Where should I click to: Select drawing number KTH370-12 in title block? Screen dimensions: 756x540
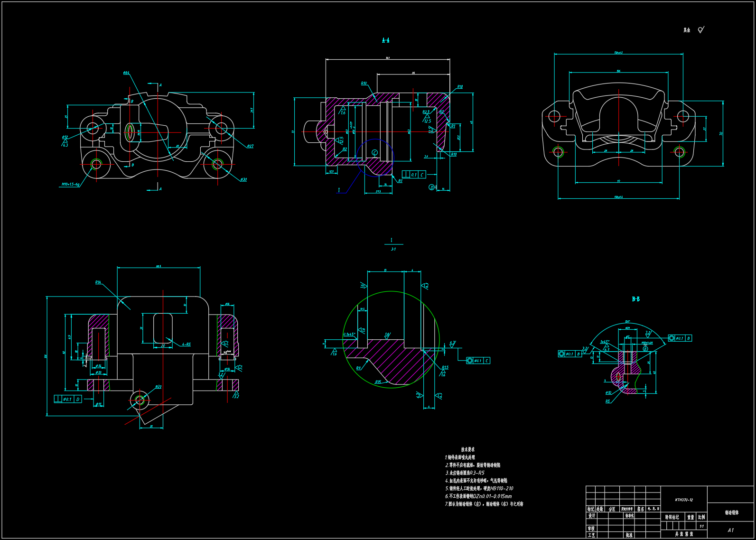(x=684, y=500)
